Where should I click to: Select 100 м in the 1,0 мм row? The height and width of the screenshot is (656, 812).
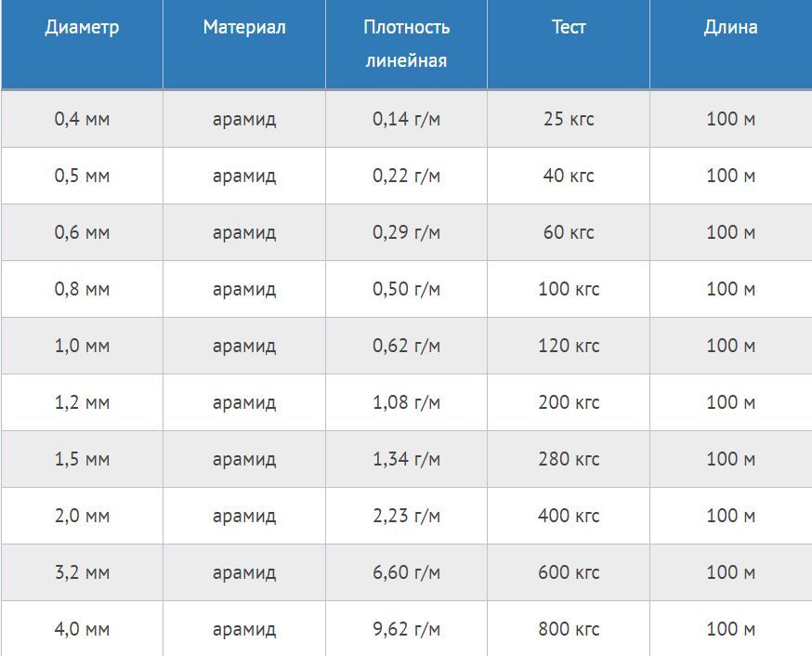(730, 346)
